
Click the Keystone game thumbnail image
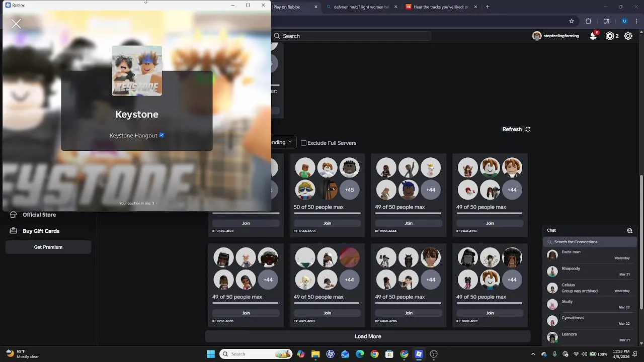click(137, 70)
